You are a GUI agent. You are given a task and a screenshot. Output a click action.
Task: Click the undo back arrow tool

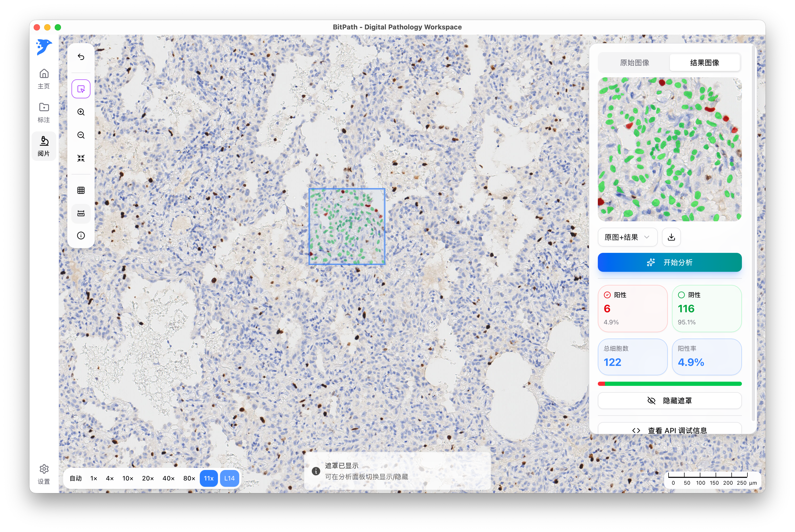[x=81, y=57]
